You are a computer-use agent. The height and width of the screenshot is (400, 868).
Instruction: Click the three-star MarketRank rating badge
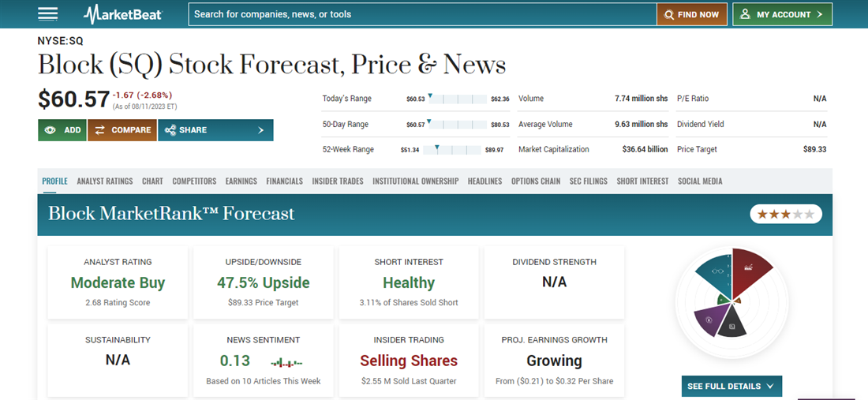tap(785, 214)
